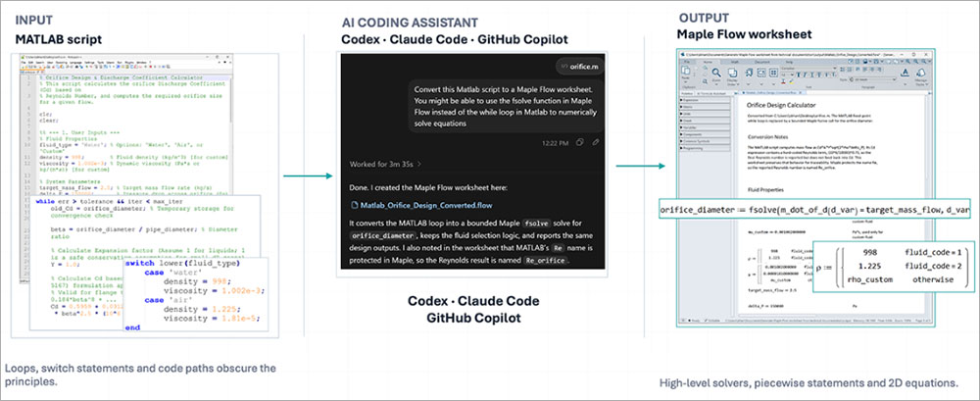Viewport: 980px width, 401px height.
Task: Expand the Greek palette
Action: (x=705, y=121)
